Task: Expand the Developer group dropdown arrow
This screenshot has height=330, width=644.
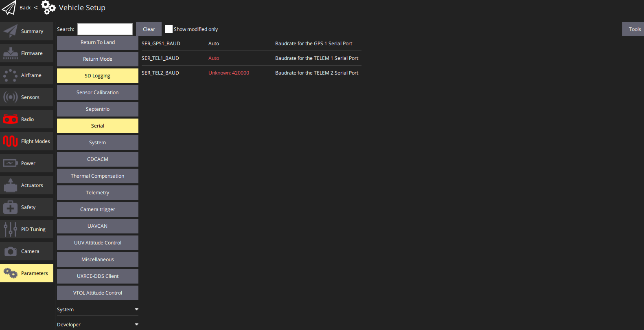Action: pyautogui.click(x=136, y=325)
